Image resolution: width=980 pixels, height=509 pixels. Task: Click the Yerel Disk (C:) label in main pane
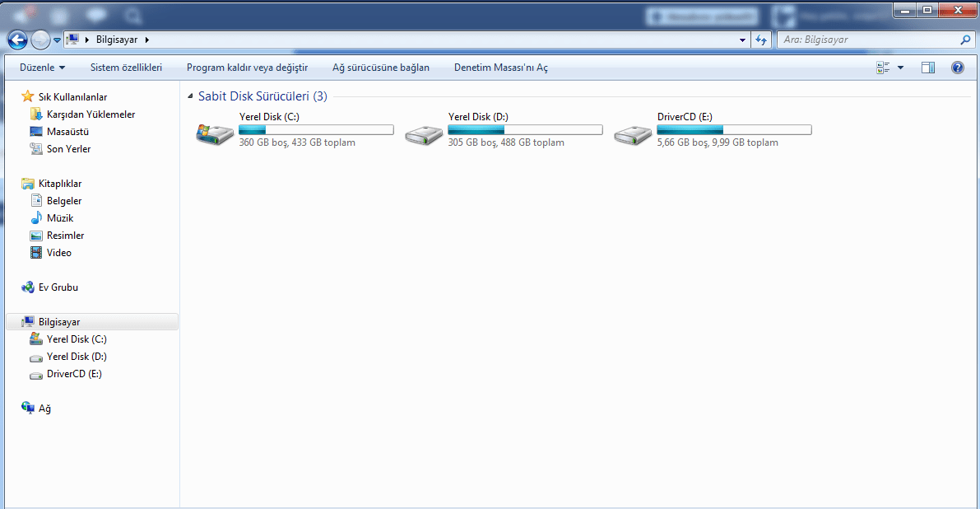[x=269, y=117]
